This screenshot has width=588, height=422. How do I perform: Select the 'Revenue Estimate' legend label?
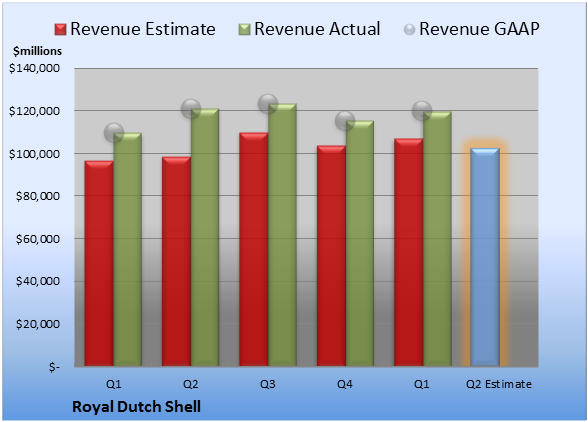(143, 29)
